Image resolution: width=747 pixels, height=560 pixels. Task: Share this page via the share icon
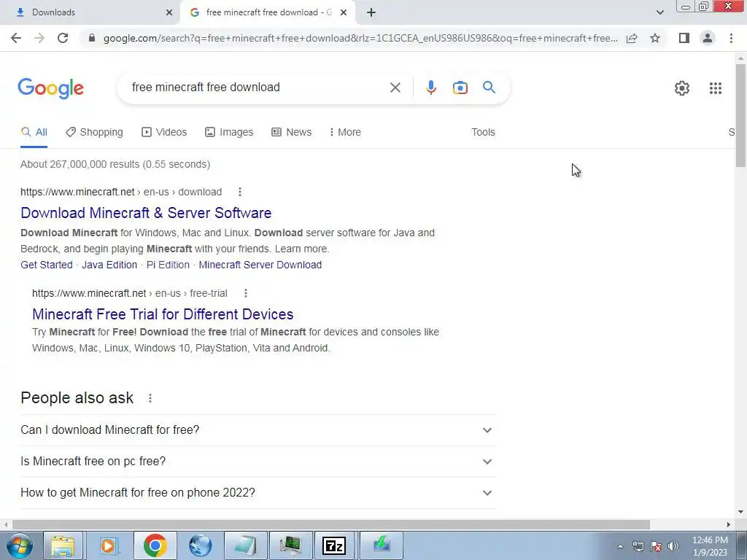632,38
